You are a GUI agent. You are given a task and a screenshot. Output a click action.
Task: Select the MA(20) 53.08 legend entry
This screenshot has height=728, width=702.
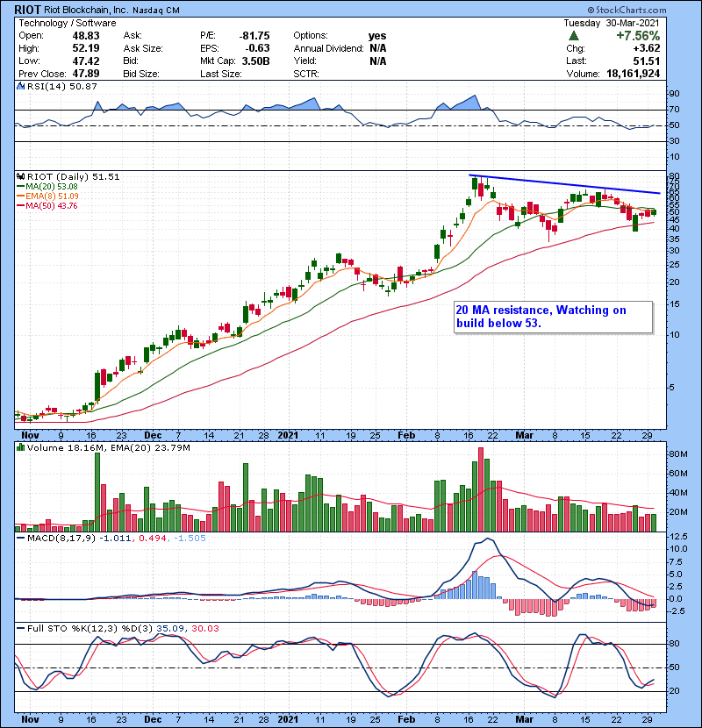click(x=47, y=187)
